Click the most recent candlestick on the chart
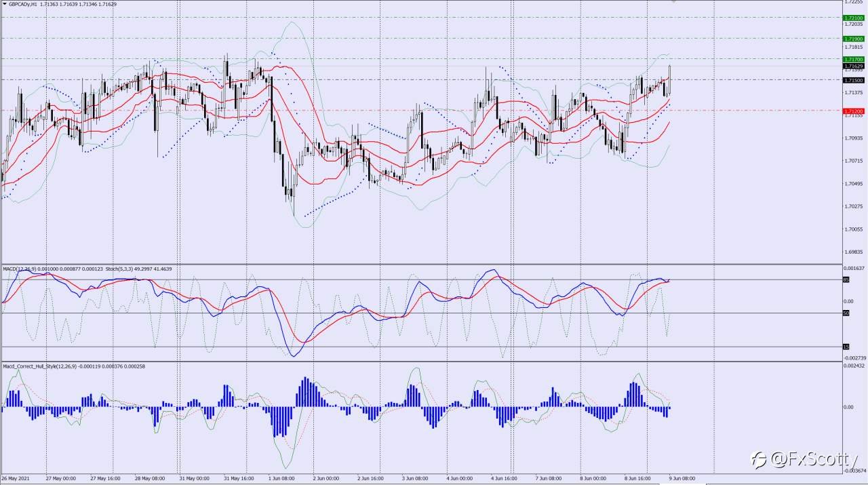The width and height of the screenshot is (868, 485). coord(670,79)
